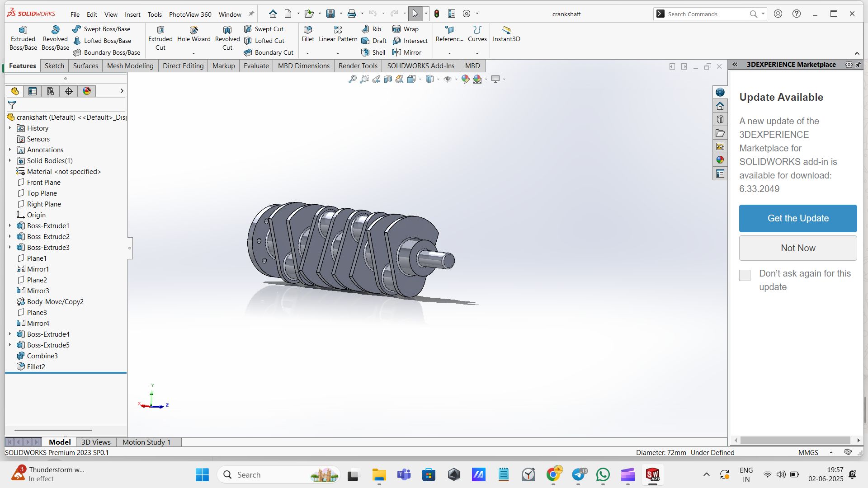Pin the 3DEXPERIENCE Marketplace panel
Viewport: 868px width, 488px height.
[x=858, y=65]
